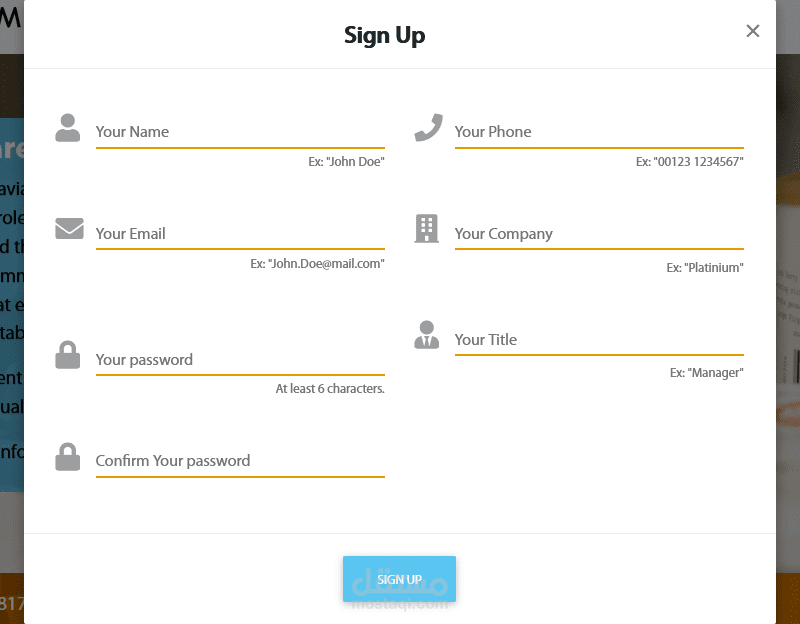
Task: Focus the Your Phone input field
Action: pos(599,132)
